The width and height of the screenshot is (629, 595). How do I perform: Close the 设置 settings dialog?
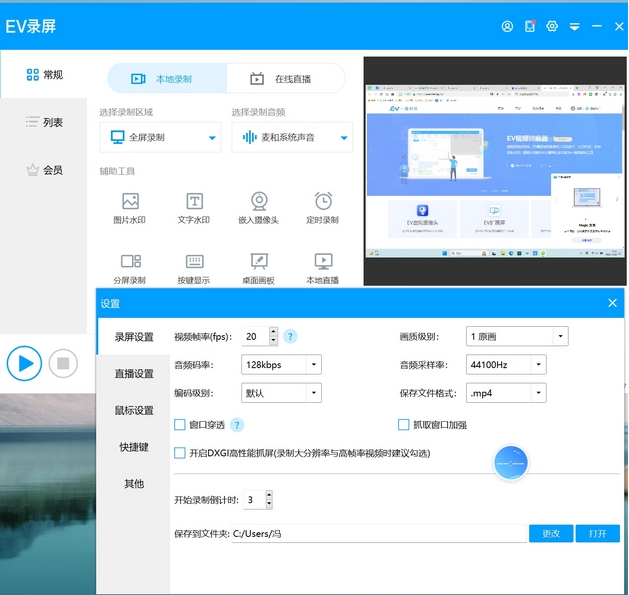(612, 303)
